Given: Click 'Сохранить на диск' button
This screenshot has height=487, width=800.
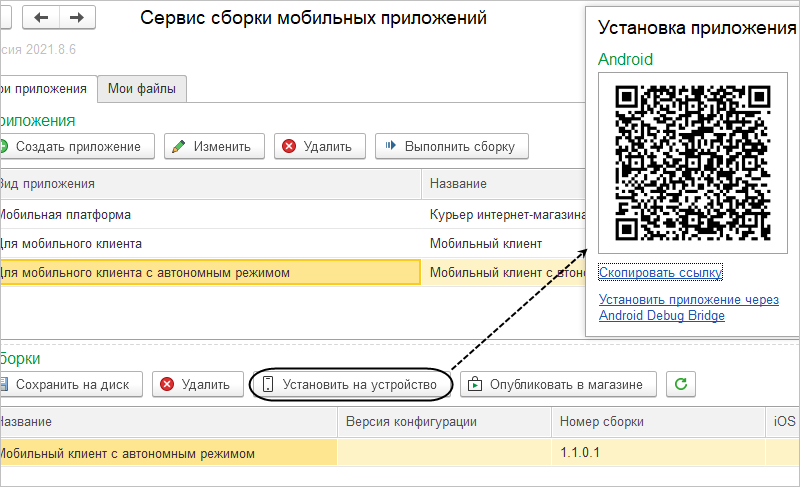Looking at the screenshot, I should click(x=70, y=383).
